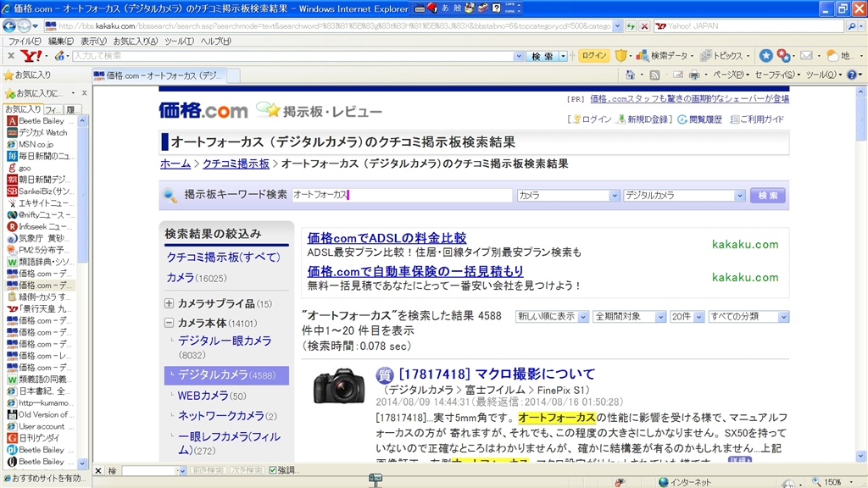
Task: Click the home icon in command bar
Action: point(630,75)
